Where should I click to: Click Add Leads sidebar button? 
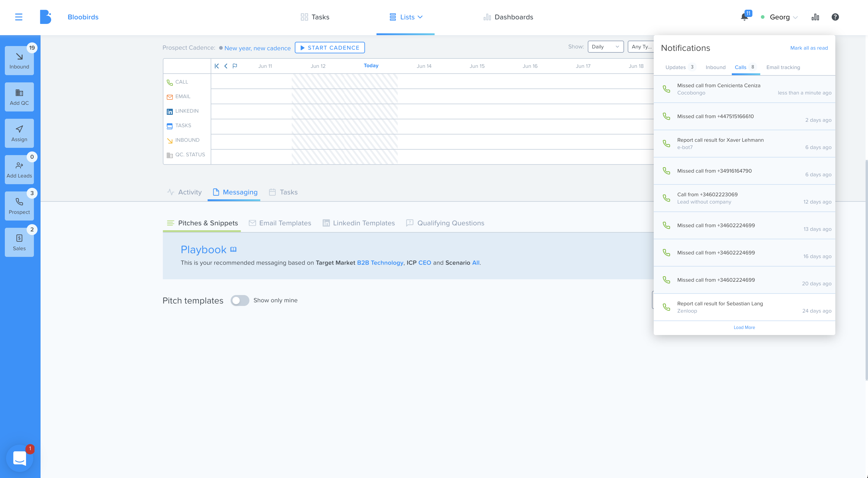point(19,170)
